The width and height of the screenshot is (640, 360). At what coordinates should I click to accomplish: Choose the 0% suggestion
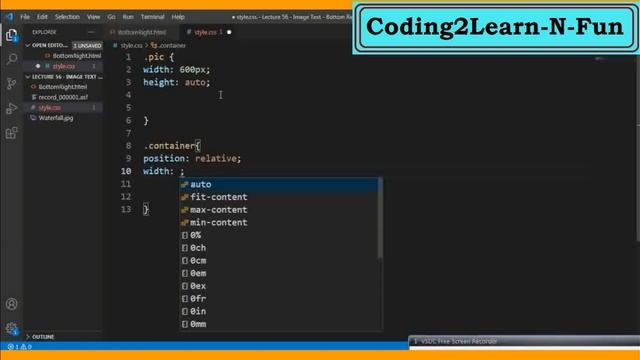tap(279, 235)
